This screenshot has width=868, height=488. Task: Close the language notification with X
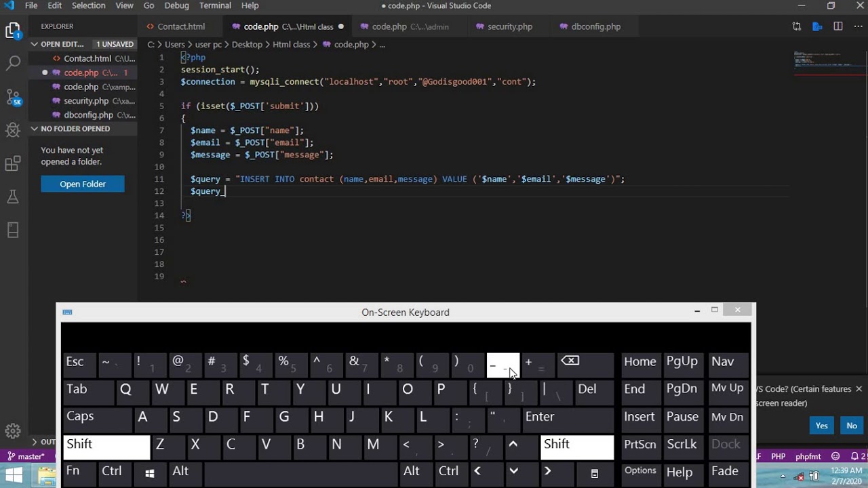coord(859,389)
